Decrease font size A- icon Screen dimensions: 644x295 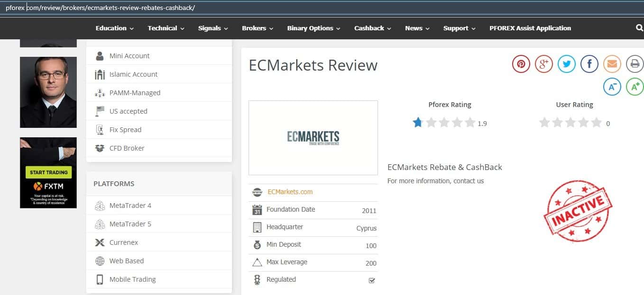click(x=612, y=86)
